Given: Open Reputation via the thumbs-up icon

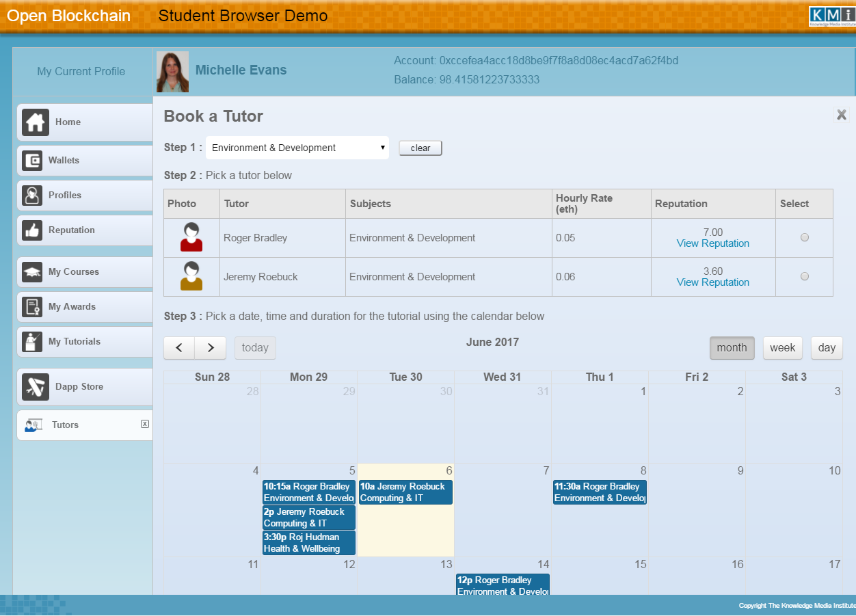Looking at the screenshot, I should [x=31, y=230].
